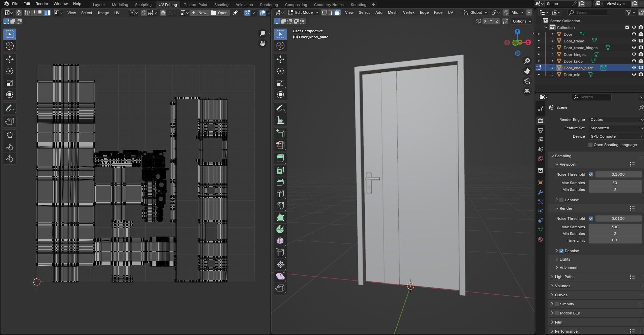The height and width of the screenshot is (335, 644).
Task: Switch perspective/orthographic grid icon
Action: [527, 91]
